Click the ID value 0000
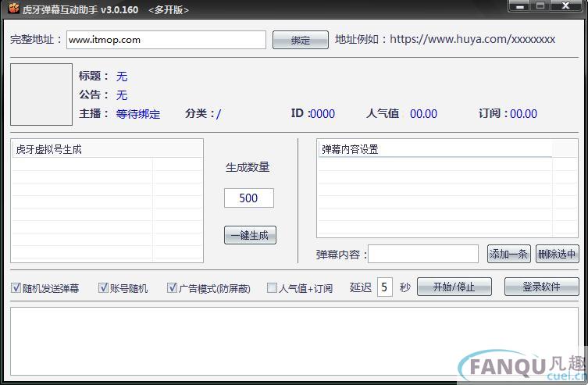The height and width of the screenshot is (385, 588). (323, 113)
